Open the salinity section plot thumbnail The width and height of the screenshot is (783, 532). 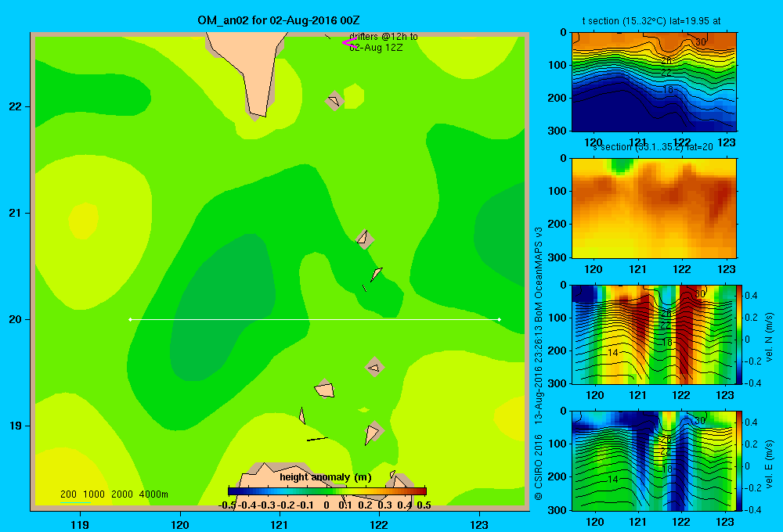654,208
